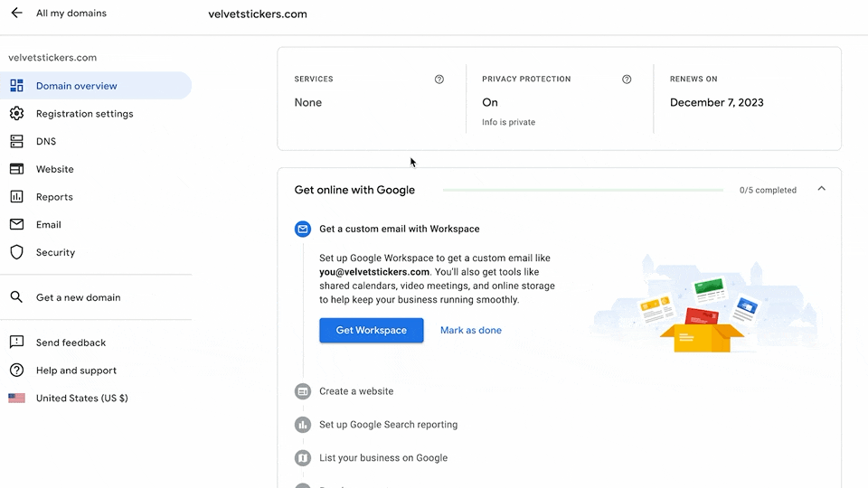Click the United States flag icon
Viewport: 868px width, 488px height.
tap(16, 398)
